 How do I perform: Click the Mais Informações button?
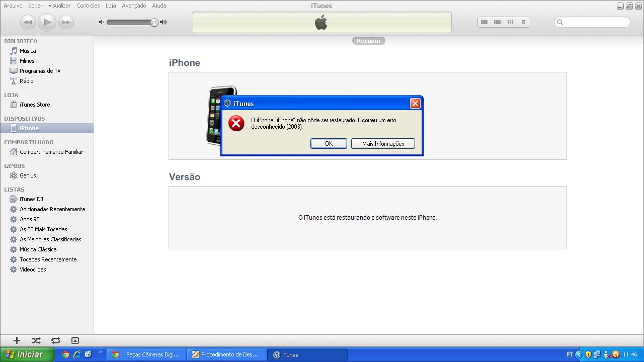coord(383,144)
